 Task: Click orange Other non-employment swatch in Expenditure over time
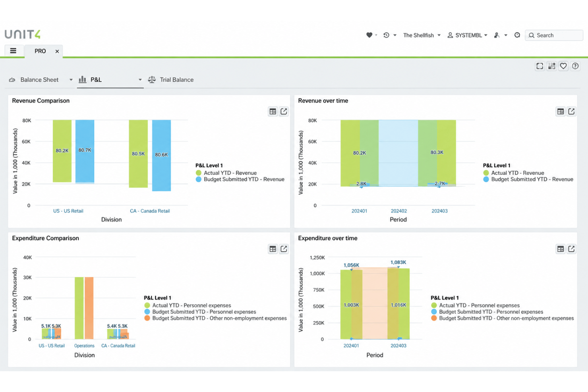[x=434, y=318]
